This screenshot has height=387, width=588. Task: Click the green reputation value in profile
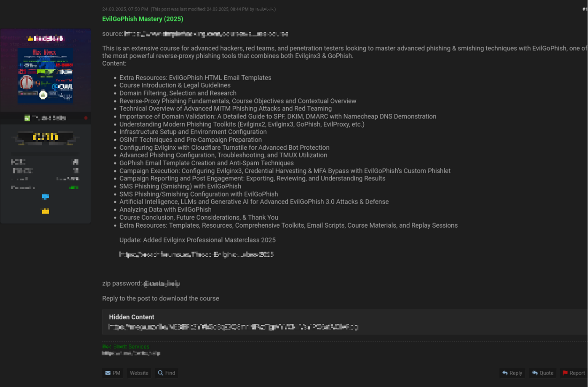tap(74, 187)
